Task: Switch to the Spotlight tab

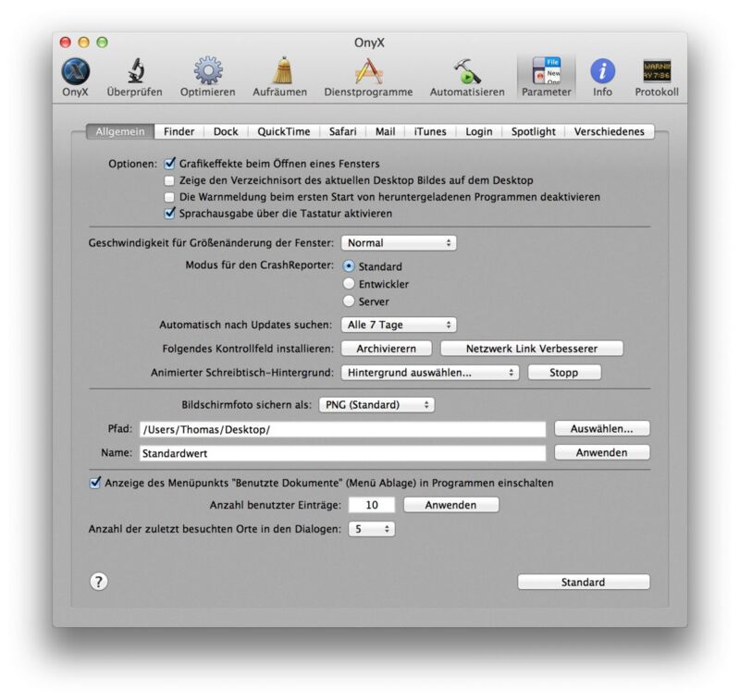Action: tap(534, 131)
